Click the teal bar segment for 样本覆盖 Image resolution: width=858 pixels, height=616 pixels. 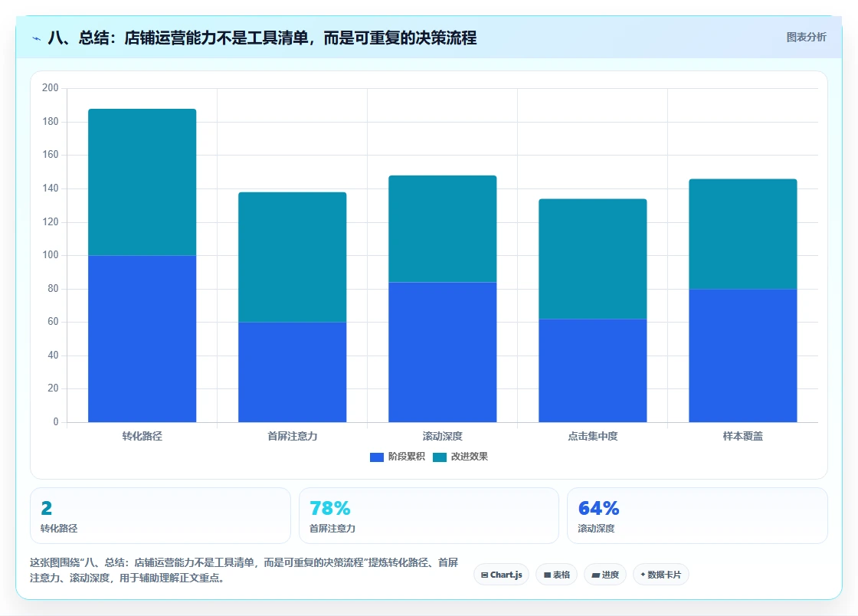point(743,234)
